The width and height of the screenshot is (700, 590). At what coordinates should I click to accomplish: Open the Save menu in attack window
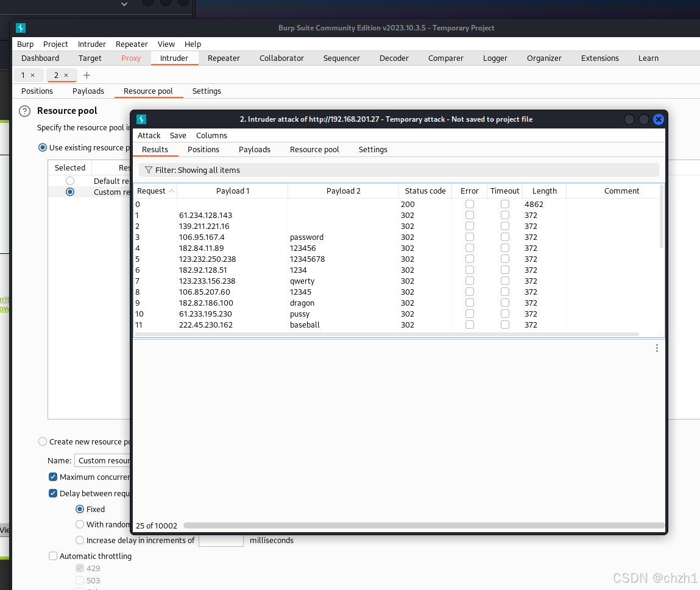(x=178, y=135)
